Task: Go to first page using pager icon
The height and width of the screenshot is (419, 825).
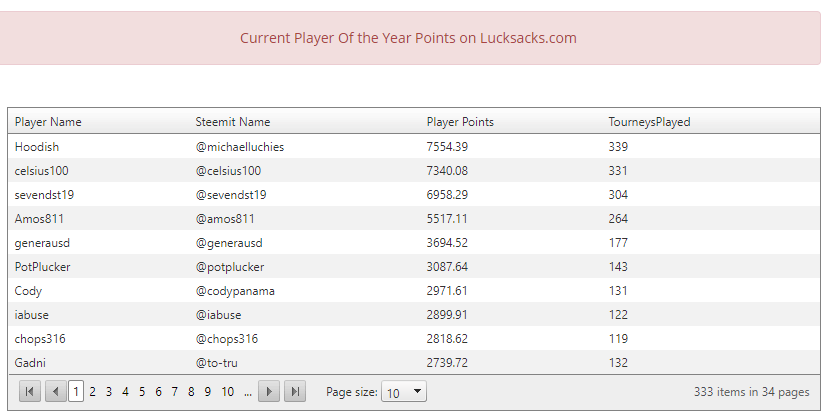Action: click(x=30, y=392)
